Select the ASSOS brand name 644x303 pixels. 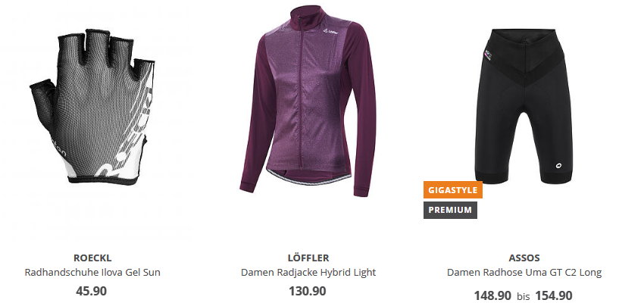coord(524,258)
